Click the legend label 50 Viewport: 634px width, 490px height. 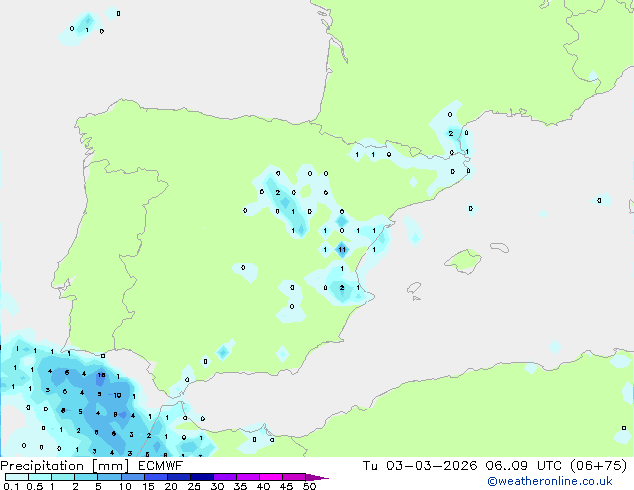(x=309, y=486)
